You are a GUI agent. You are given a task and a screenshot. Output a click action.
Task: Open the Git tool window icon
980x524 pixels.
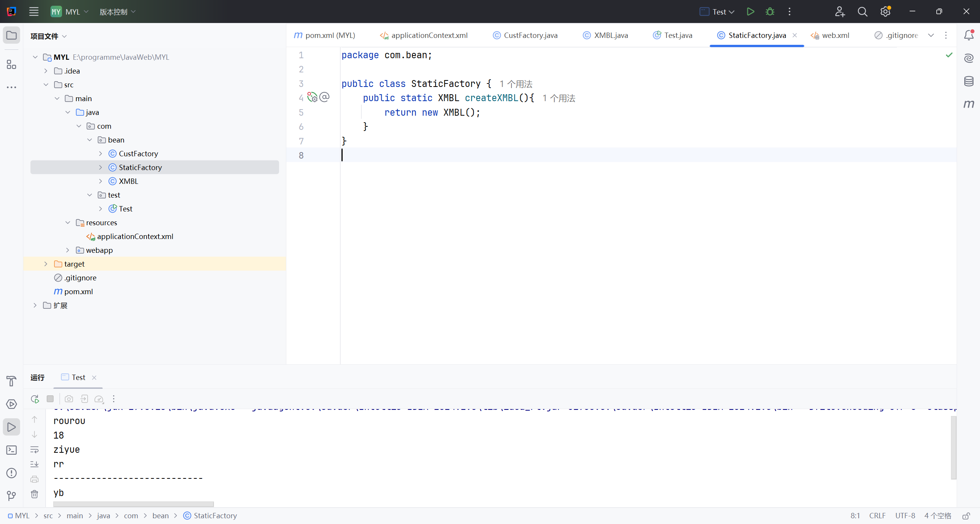(x=11, y=496)
